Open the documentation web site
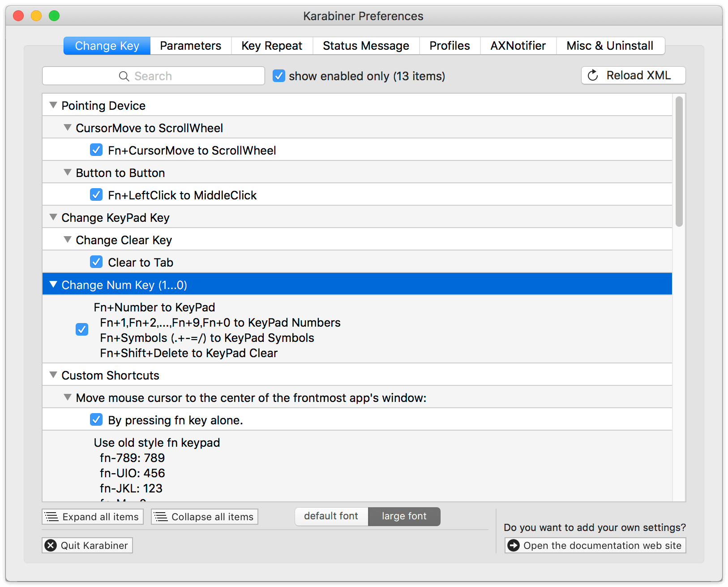 595,545
